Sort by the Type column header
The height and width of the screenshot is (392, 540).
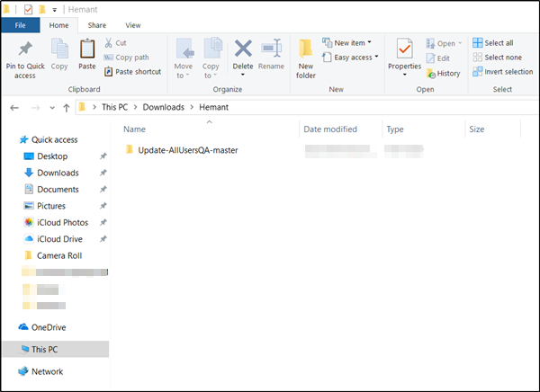click(395, 129)
